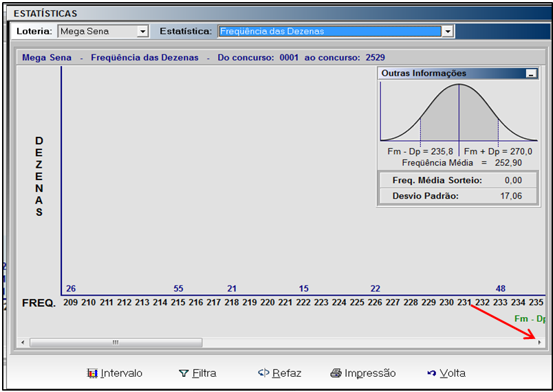553x392 pixels.
Task: Click frequency value 221
Action: coord(285,303)
